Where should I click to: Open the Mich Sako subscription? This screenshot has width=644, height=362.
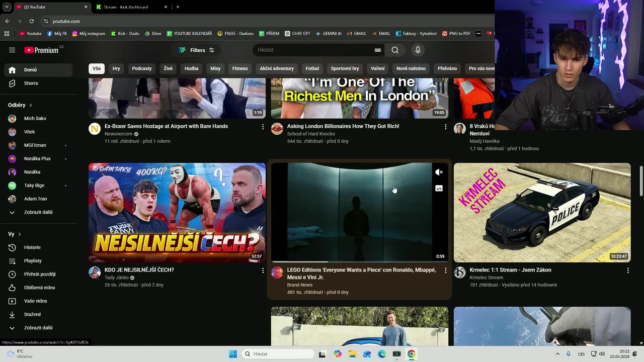click(38, 118)
